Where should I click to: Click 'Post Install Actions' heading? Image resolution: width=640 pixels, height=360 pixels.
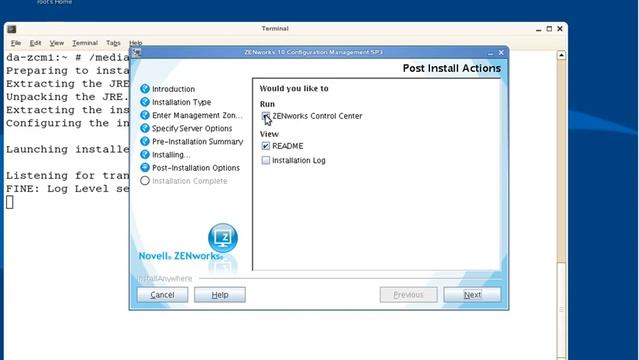point(452,68)
